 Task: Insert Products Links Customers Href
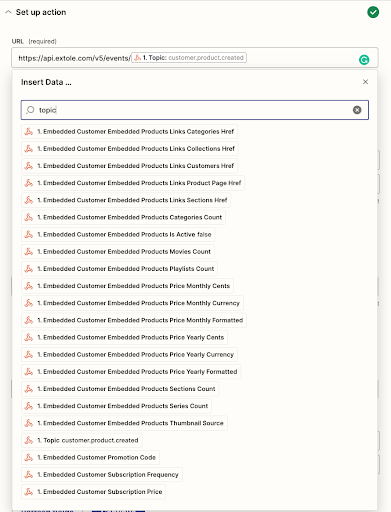pyautogui.click(x=129, y=166)
